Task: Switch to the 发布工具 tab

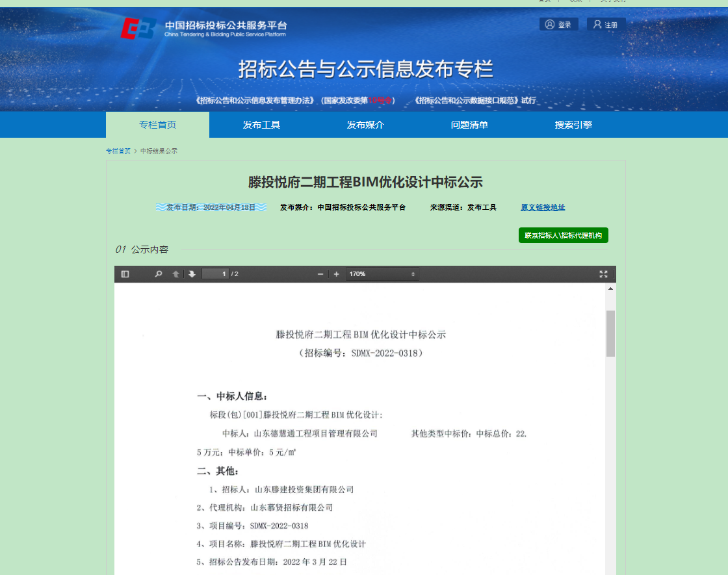Action: (261, 124)
